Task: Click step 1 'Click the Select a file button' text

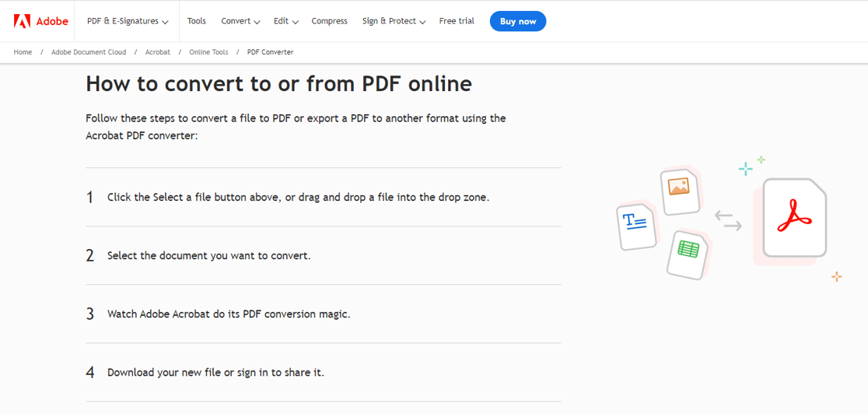Action: [x=299, y=197]
